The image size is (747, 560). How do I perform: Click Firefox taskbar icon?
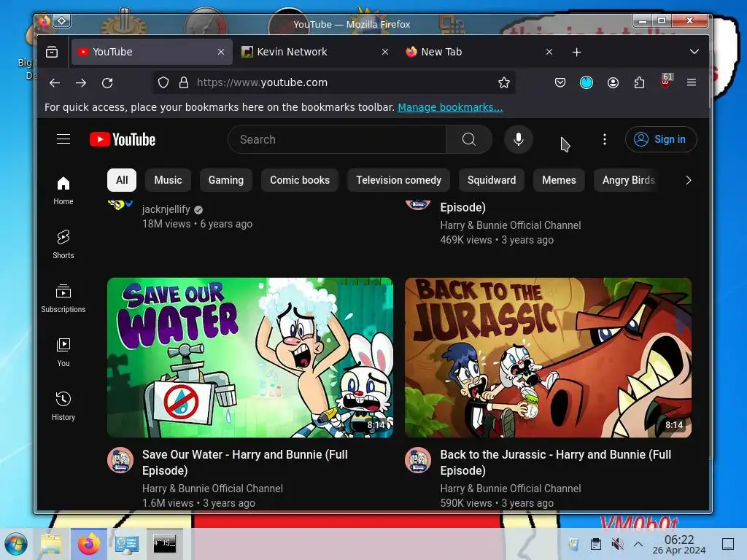point(89,544)
